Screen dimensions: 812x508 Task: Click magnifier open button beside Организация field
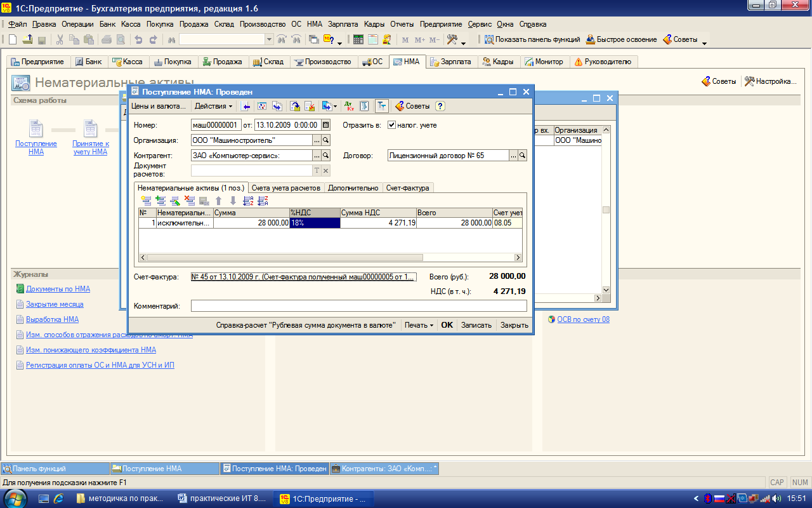[326, 140]
